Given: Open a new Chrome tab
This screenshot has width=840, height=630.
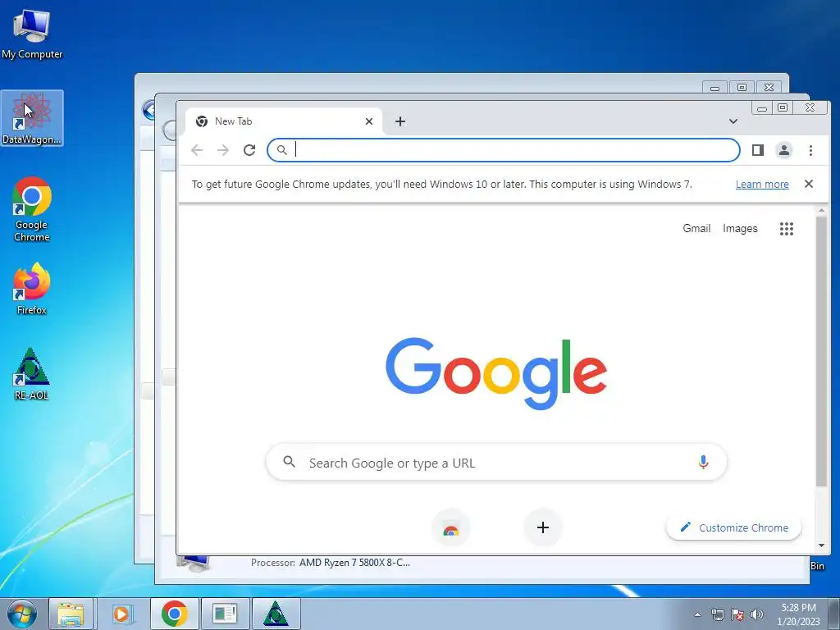Looking at the screenshot, I should 400,121.
